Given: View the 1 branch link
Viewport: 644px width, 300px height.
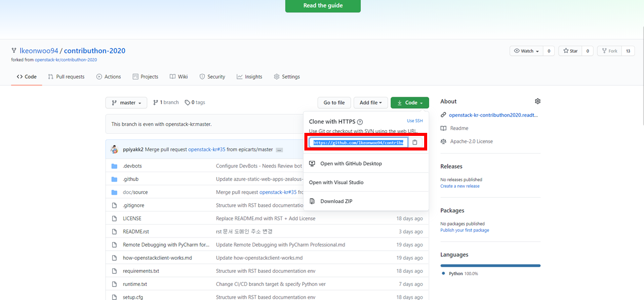Looking at the screenshot, I should [x=166, y=102].
